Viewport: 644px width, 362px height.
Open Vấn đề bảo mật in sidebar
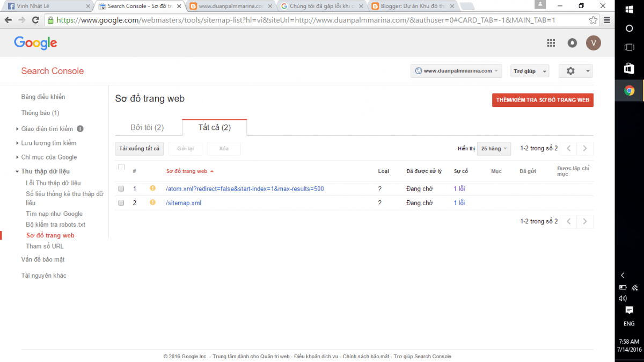[43, 259]
